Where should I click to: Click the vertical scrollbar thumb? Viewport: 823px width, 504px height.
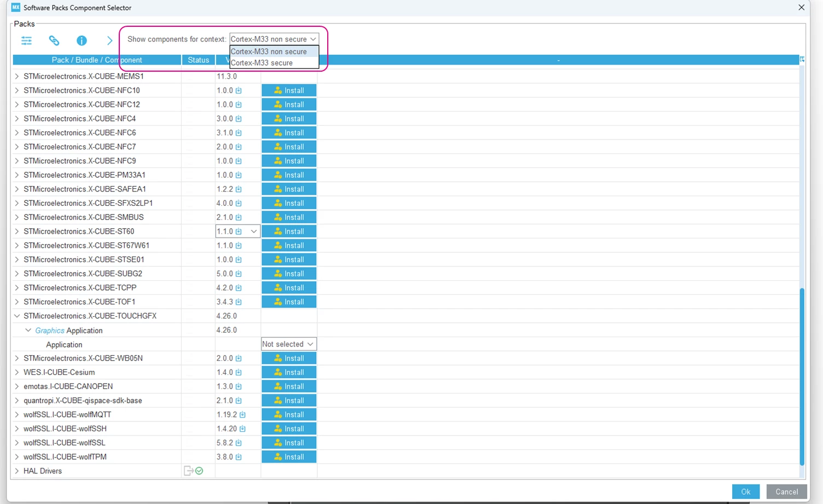coord(802,376)
